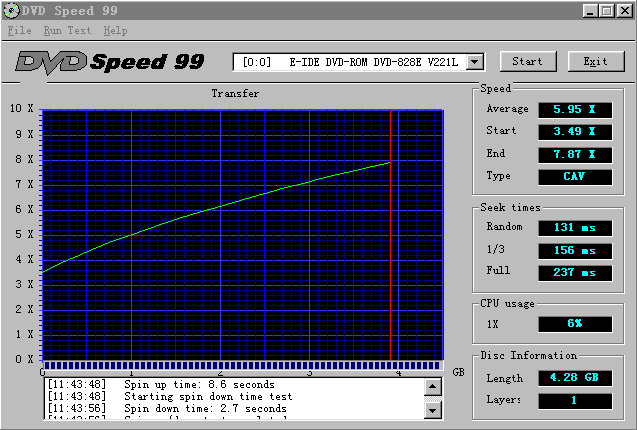The width and height of the screenshot is (637, 430).
Task: Click the Transfer graph title
Action: click(x=235, y=93)
